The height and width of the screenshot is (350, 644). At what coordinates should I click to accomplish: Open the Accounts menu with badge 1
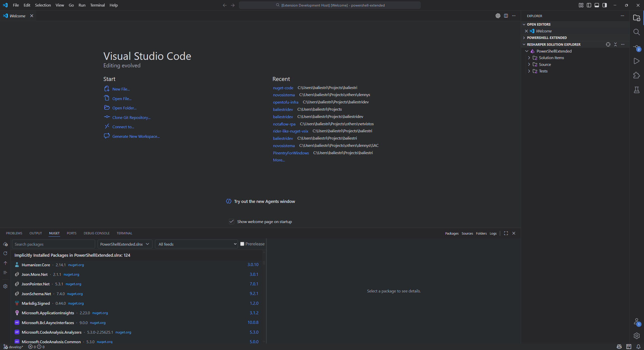(636, 322)
